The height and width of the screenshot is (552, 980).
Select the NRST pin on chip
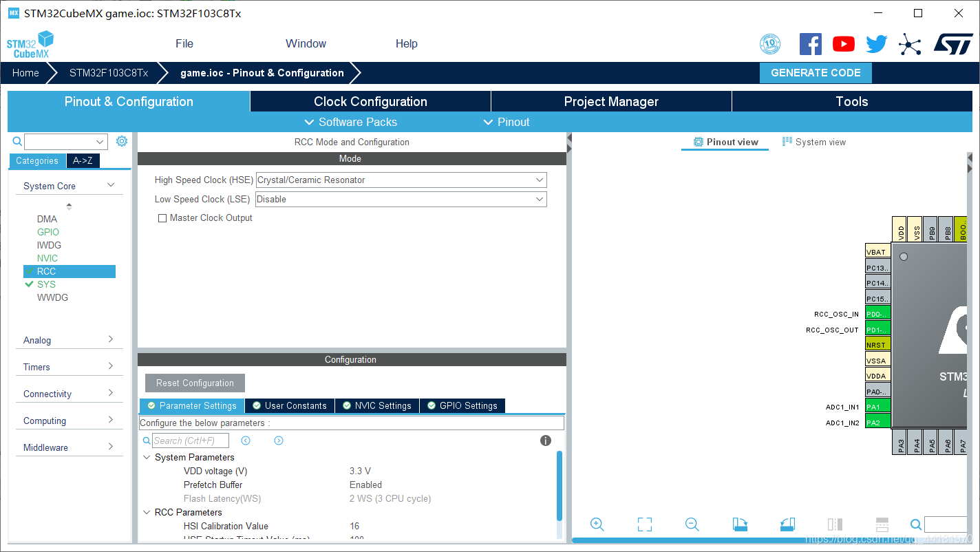coord(878,345)
